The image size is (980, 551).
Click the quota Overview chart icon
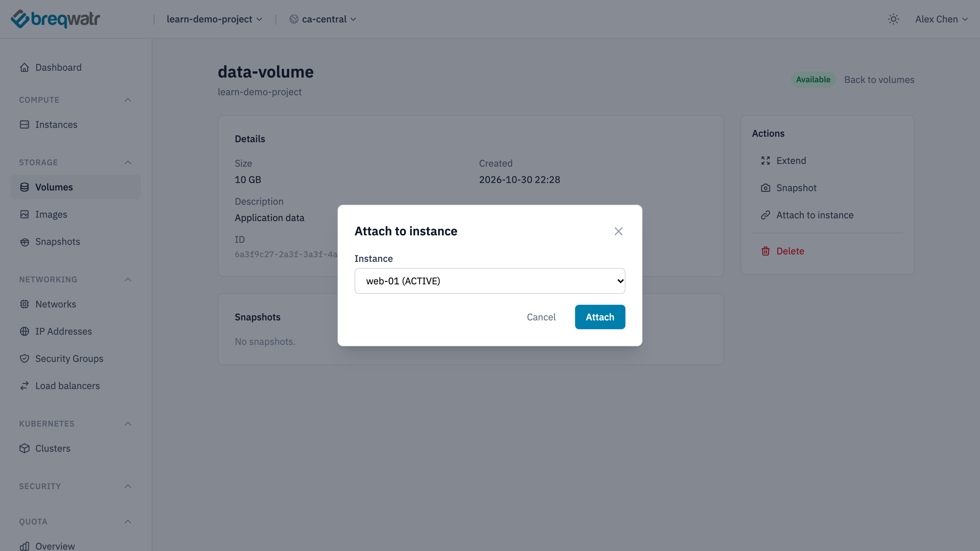point(24,546)
